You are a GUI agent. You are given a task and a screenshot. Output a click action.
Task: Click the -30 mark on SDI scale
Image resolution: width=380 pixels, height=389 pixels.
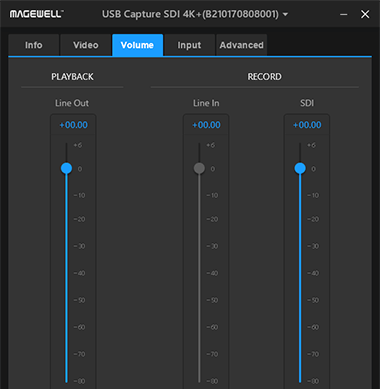click(x=313, y=246)
